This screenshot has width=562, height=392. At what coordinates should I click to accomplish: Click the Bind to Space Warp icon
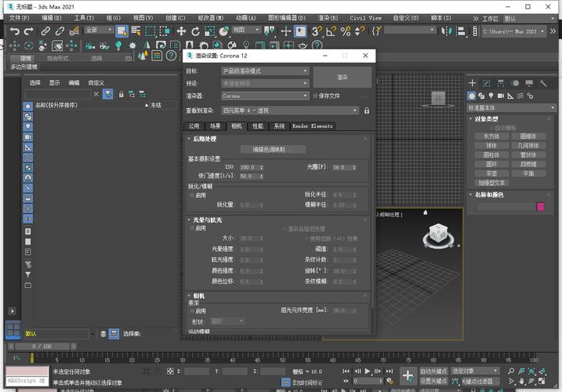74,31
